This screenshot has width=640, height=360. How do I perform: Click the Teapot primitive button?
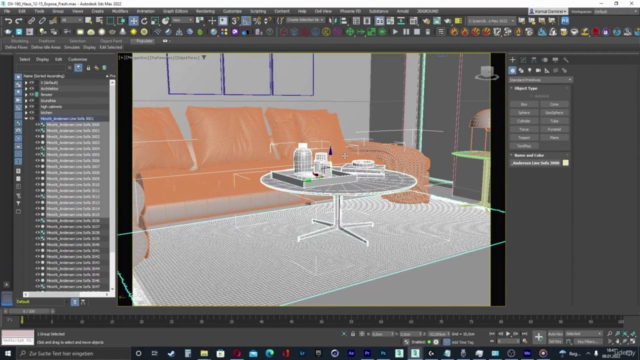(524, 138)
